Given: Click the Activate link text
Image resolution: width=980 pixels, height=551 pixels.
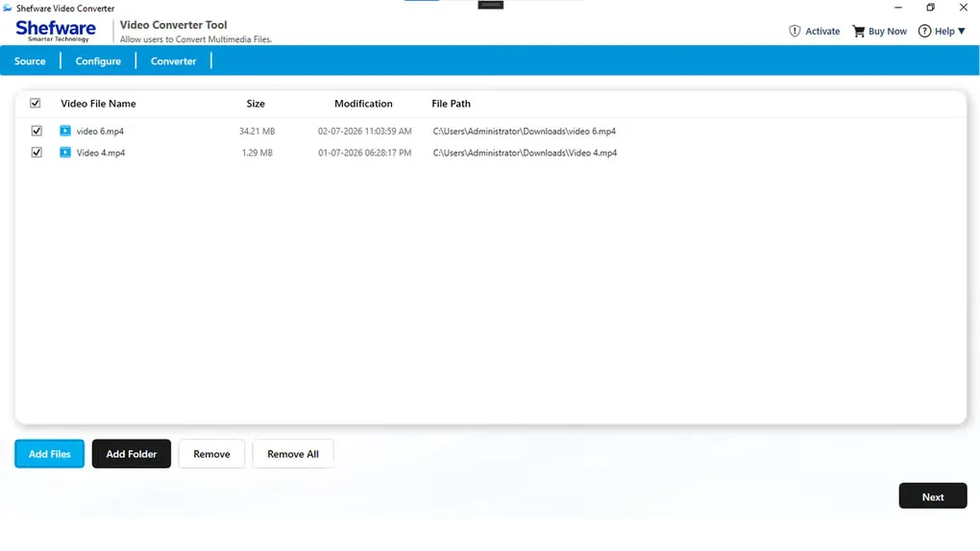Looking at the screenshot, I should coord(822,32).
